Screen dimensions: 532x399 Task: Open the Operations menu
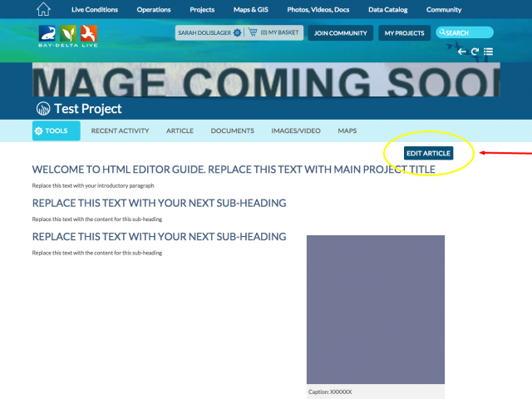pyautogui.click(x=154, y=9)
